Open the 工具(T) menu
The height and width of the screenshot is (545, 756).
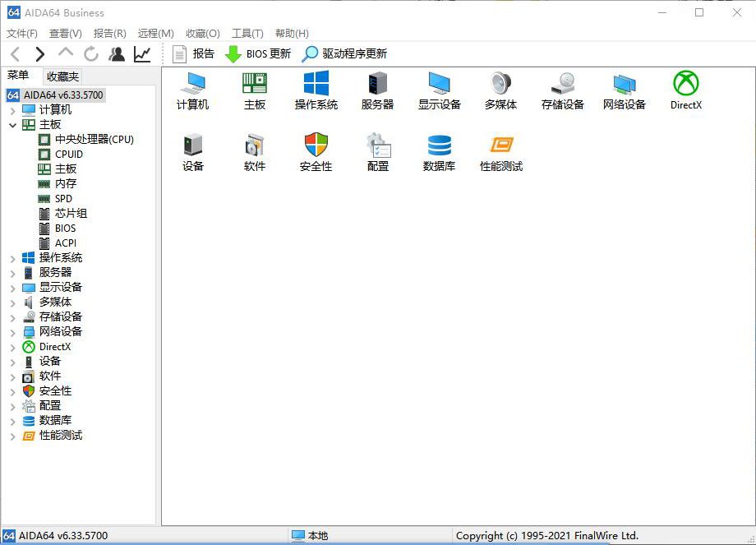point(248,33)
